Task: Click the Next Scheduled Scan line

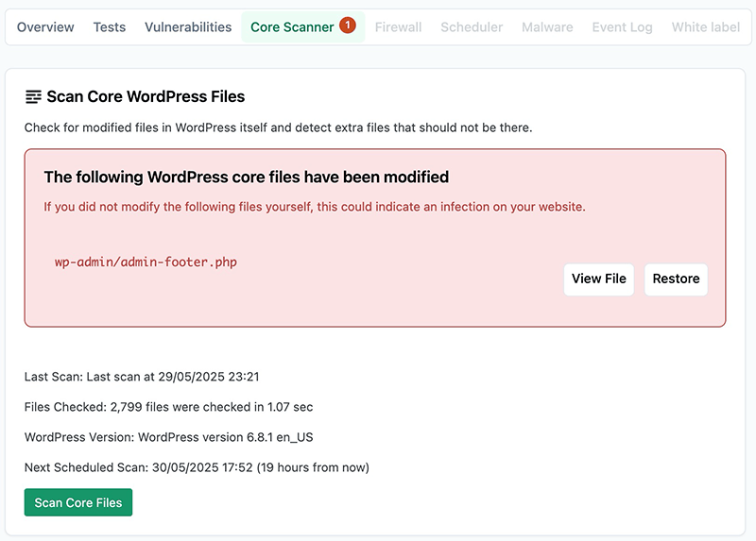Action: (x=197, y=467)
